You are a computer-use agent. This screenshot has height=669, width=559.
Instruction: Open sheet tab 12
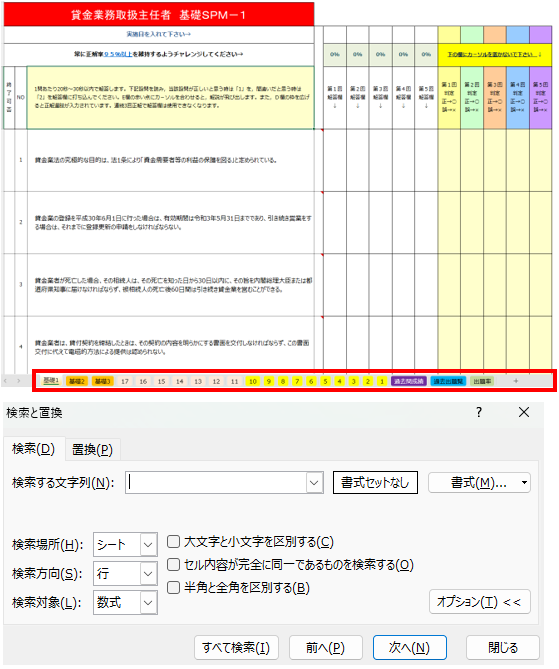[216, 381]
